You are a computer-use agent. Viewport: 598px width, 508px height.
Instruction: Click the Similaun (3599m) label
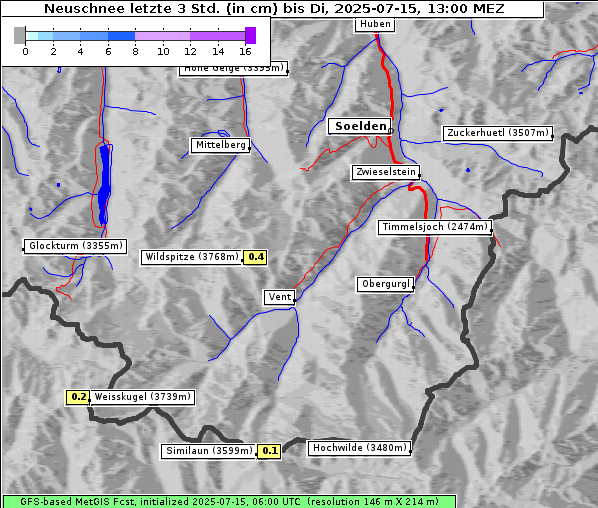[209, 451]
